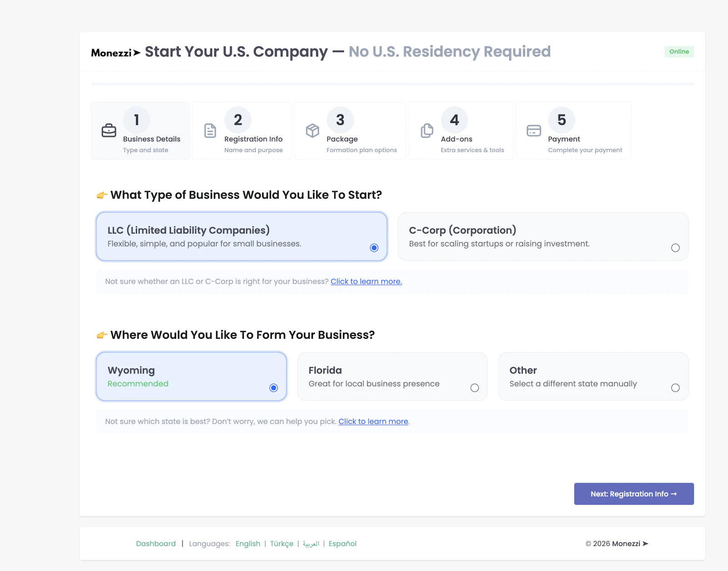The image size is (728, 571).
Task: Click the credit card Payment icon
Action: [x=534, y=131]
